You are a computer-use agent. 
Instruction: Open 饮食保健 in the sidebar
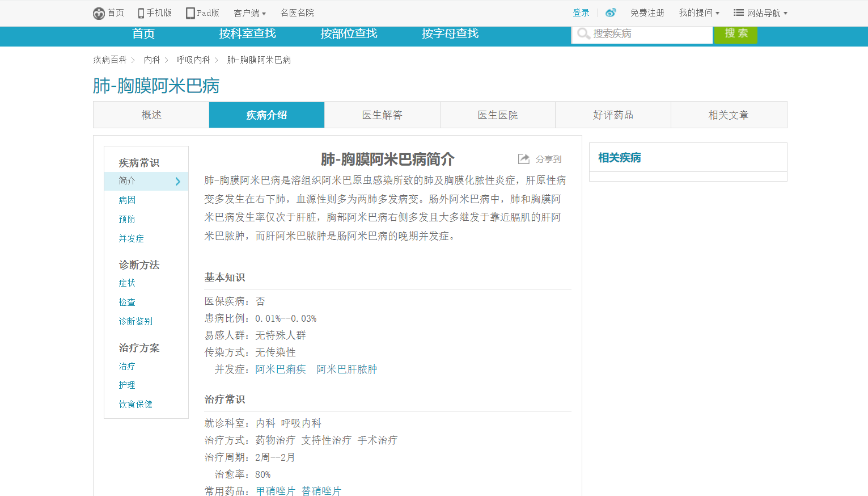[136, 404]
